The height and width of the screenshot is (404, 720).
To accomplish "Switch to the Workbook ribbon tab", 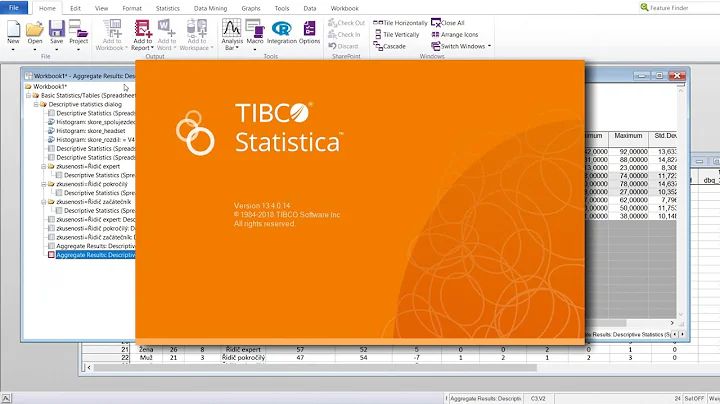I will 344,8.
